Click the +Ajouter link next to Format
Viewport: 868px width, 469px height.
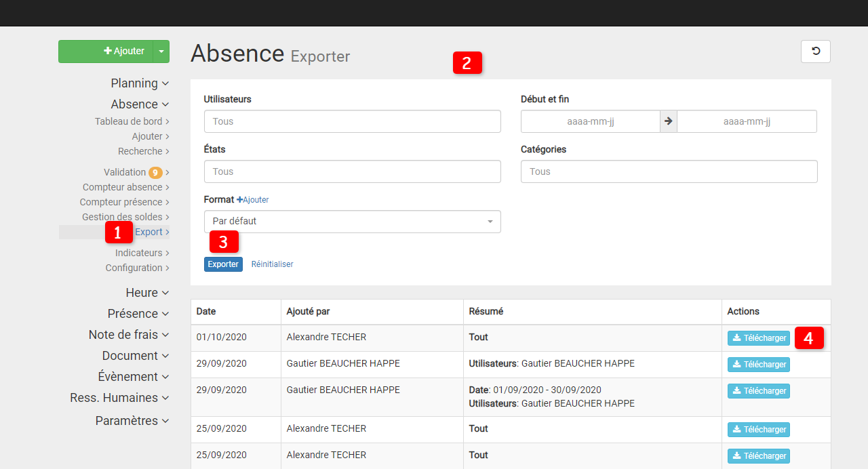[253, 200]
